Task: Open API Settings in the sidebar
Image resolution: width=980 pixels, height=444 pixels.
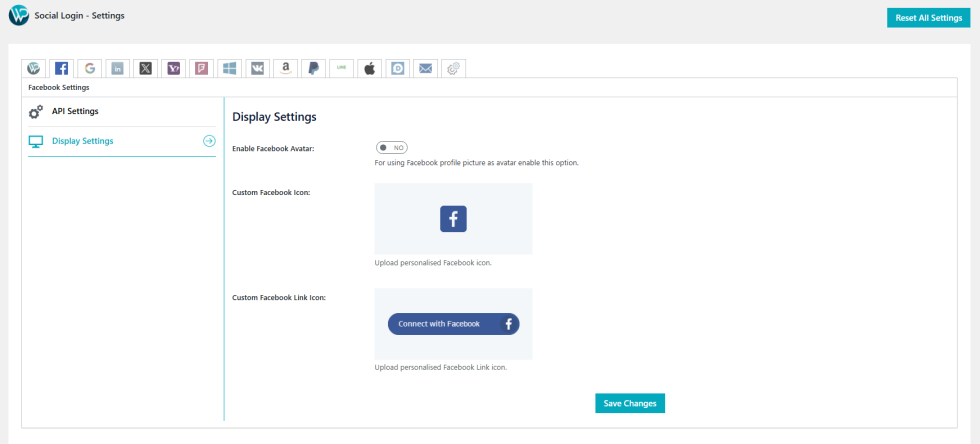Action: (x=75, y=111)
